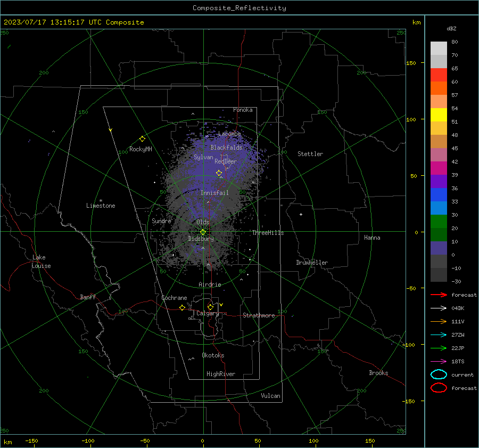Viewport: 479px width, 448px height.
Task: Click the Okotoks city label
Action: coord(213,355)
